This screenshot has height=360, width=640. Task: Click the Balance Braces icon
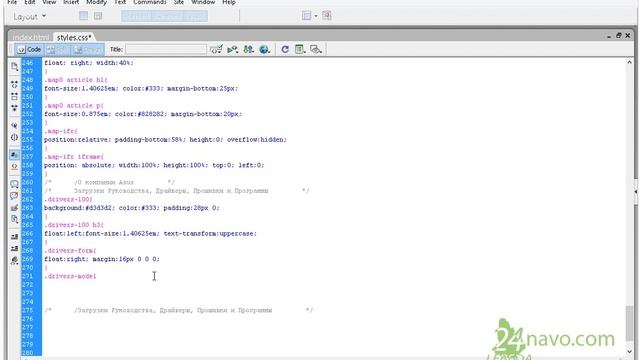pyautogui.click(x=14, y=137)
